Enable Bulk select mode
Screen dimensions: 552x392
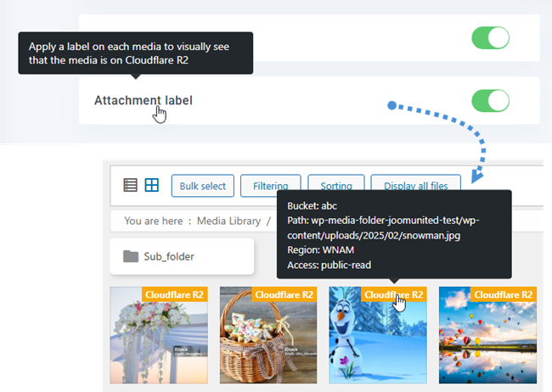[x=202, y=186]
